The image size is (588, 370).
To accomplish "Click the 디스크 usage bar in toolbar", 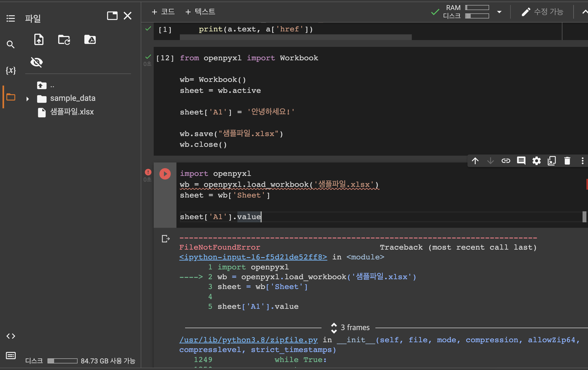I will click(x=477, y=16).
